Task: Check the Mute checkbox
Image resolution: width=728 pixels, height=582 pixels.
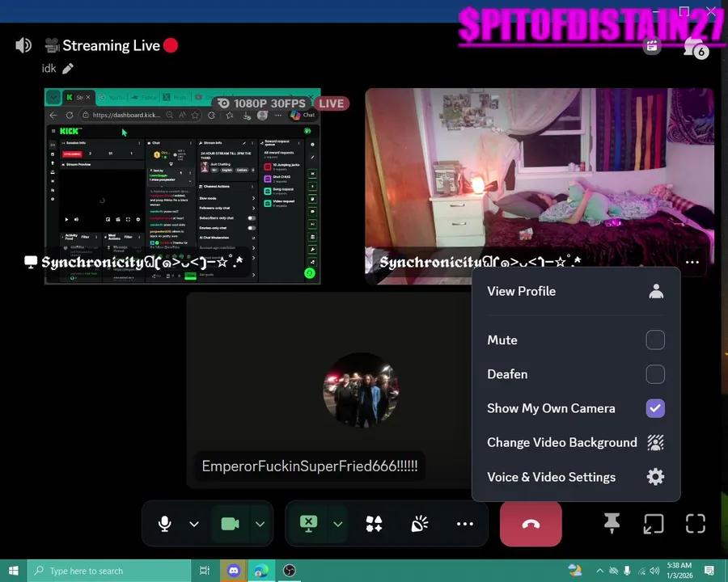Action: (x=654, y=339)
